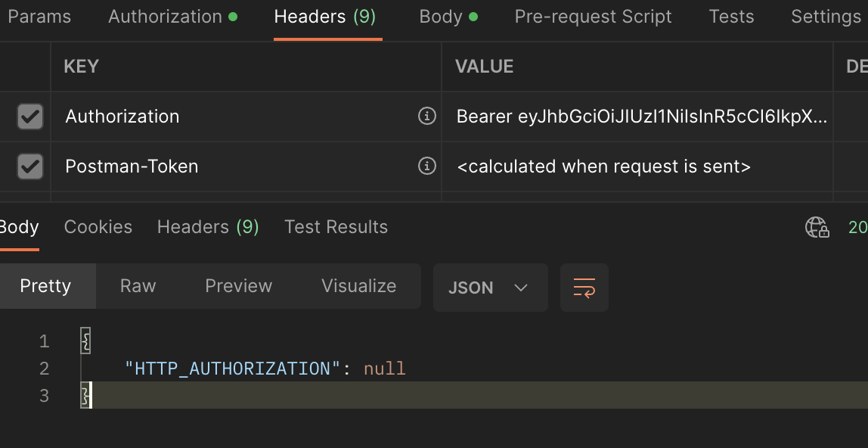The width and height of the screenshot is (868, 448).
Task: Click the network globe lock icon
Action: tap(817, 227)
